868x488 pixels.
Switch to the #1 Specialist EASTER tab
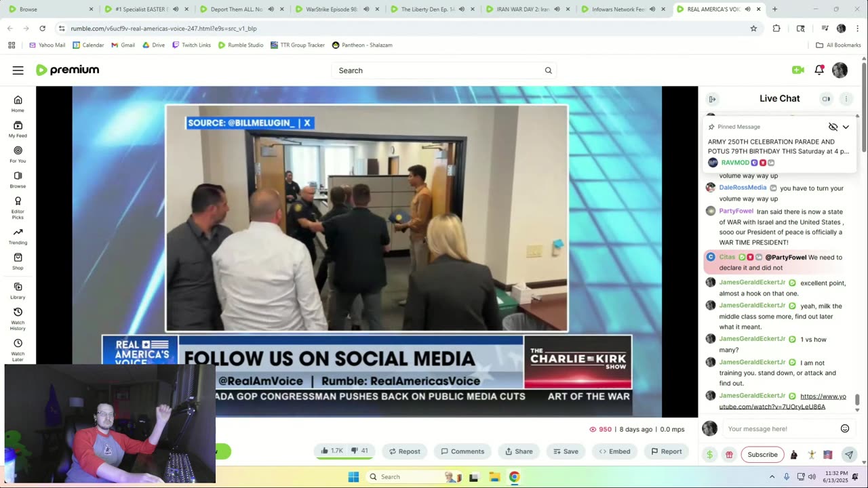(146, 9)
